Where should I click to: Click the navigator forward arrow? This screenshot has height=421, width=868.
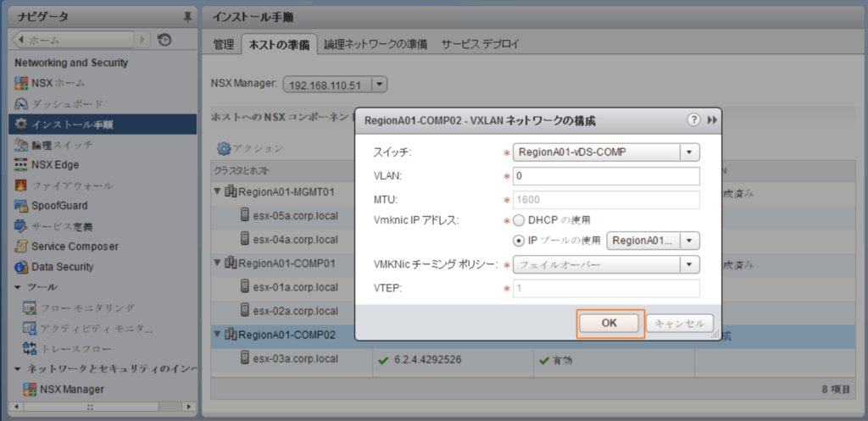click(142, 40)
